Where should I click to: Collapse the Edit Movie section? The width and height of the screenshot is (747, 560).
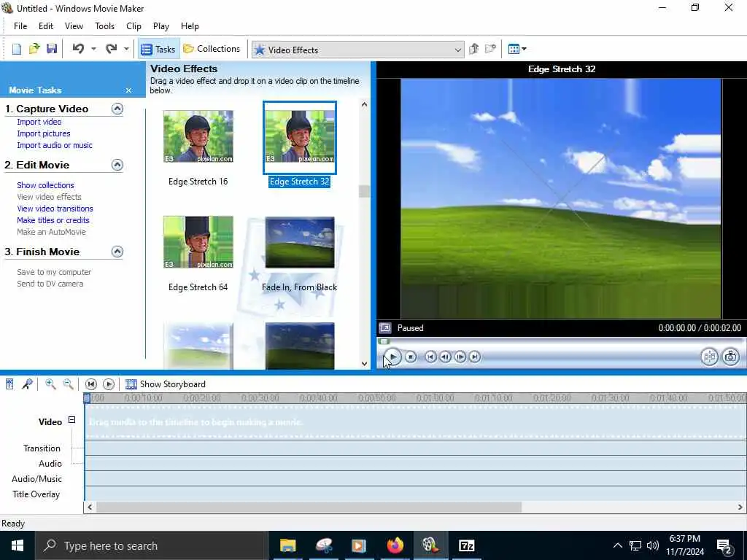click(x=117, y=165)
